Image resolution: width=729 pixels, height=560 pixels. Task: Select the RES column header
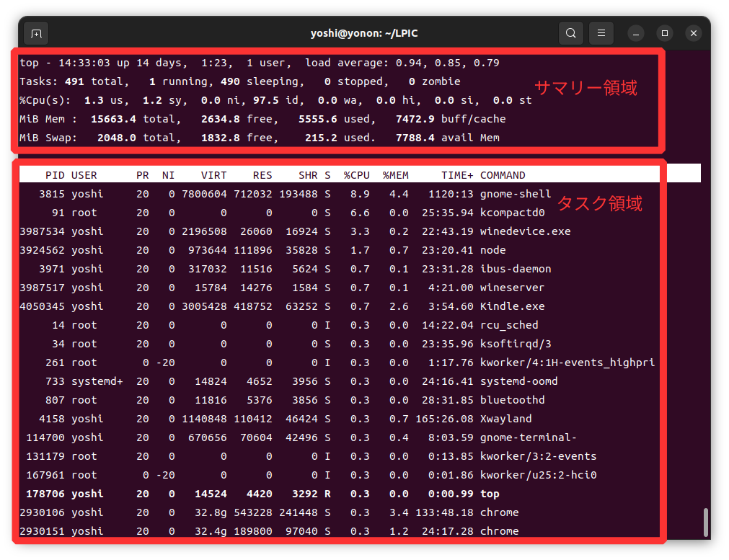[262, 175]
